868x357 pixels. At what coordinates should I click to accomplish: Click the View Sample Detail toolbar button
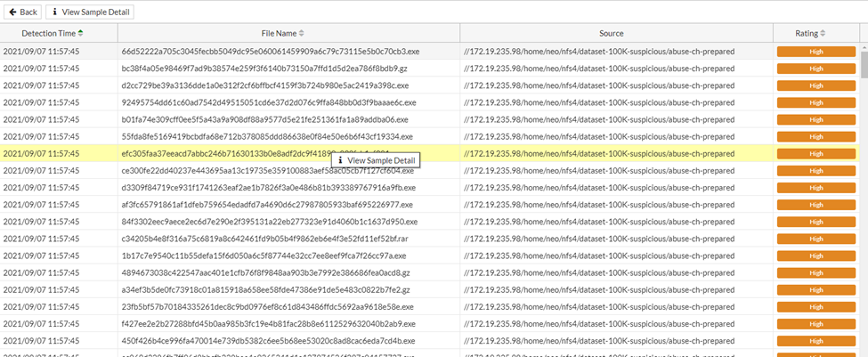click(x=89, y=12)
